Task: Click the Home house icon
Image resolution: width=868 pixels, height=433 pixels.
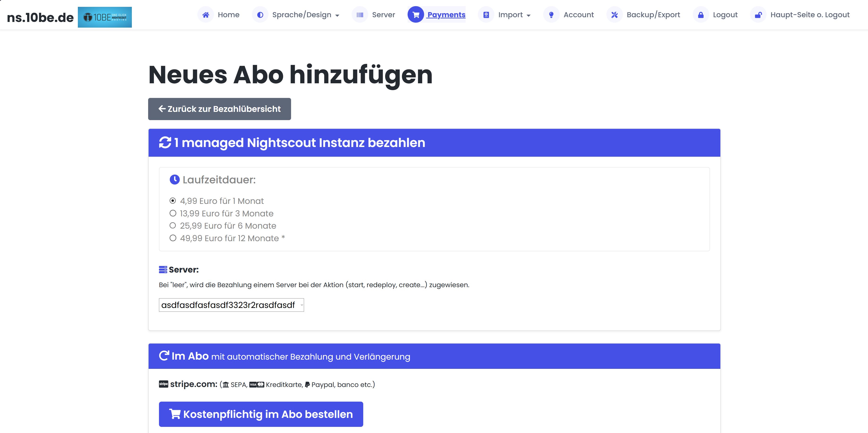Action: click(206, 14)
